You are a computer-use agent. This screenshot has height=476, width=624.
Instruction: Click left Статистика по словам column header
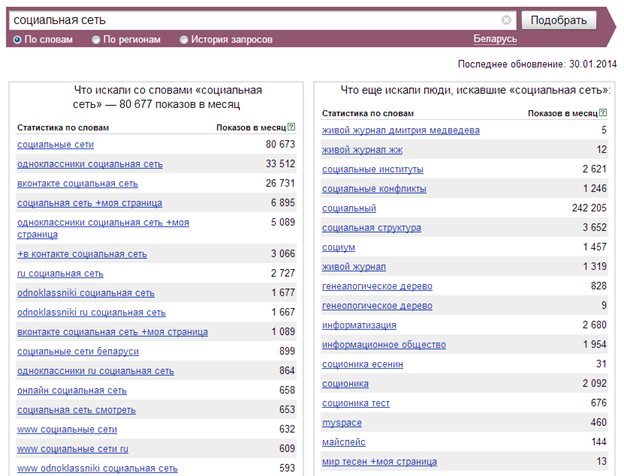pos(63,128)
